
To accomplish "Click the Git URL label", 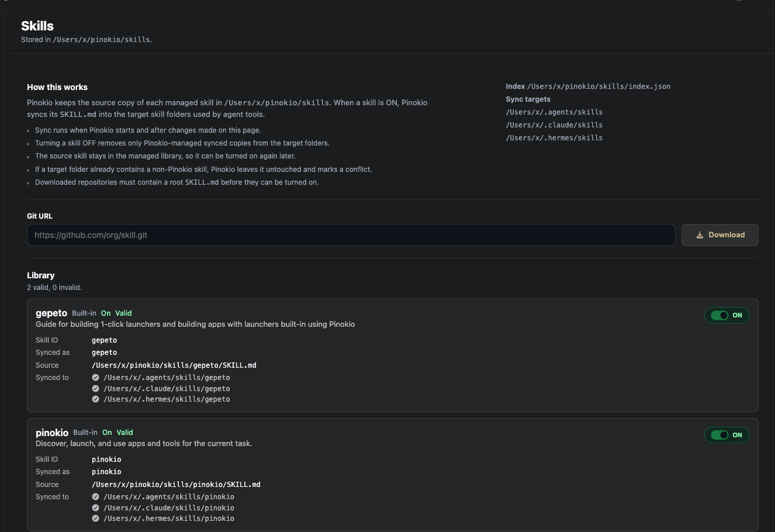I will (x=40, y=216).
